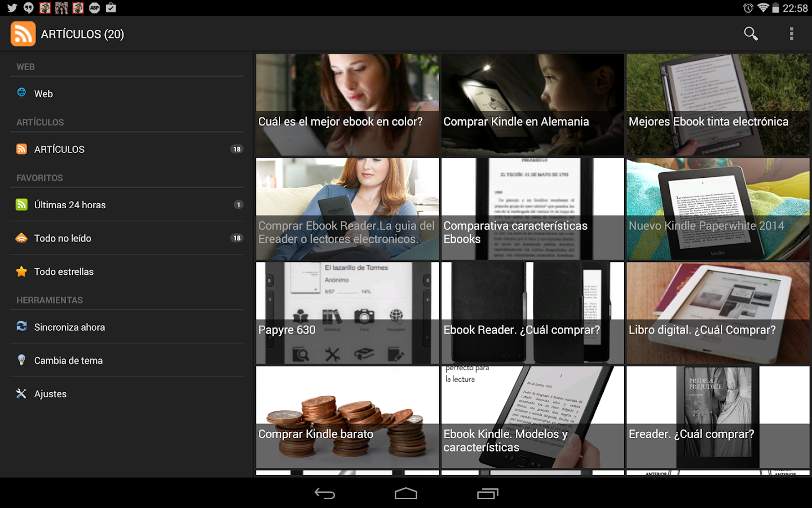The width and height of the screenshot is (812, 508).
Task: Click the orange RSS icon beside ARTÍCULOS
Action: pos(21,149)
